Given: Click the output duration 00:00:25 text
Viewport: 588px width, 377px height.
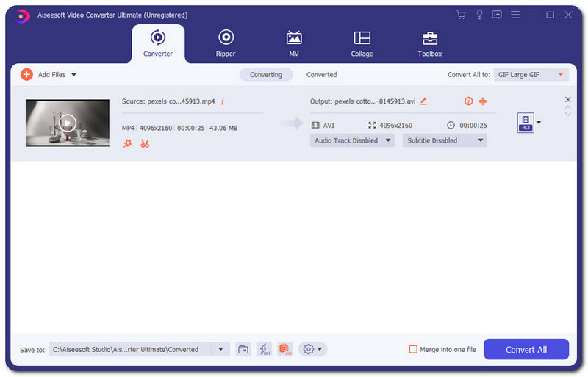Looking at the screenshot, I should (473, 125).
